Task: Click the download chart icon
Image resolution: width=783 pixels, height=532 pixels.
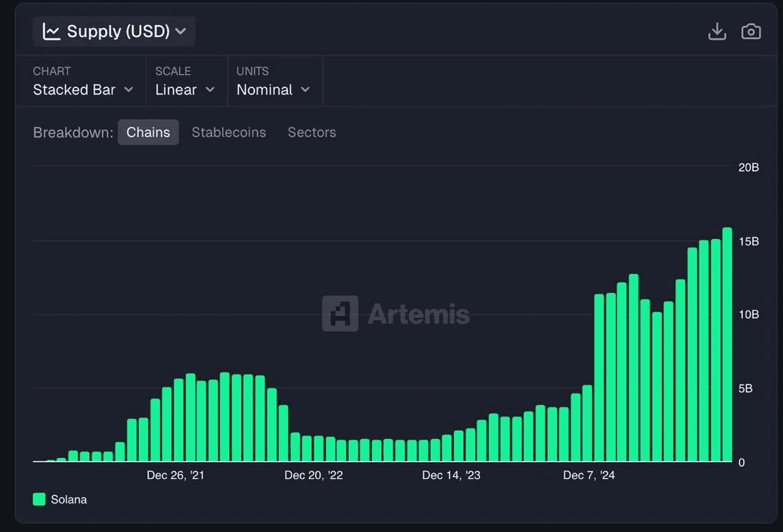Action: (717, 31)
